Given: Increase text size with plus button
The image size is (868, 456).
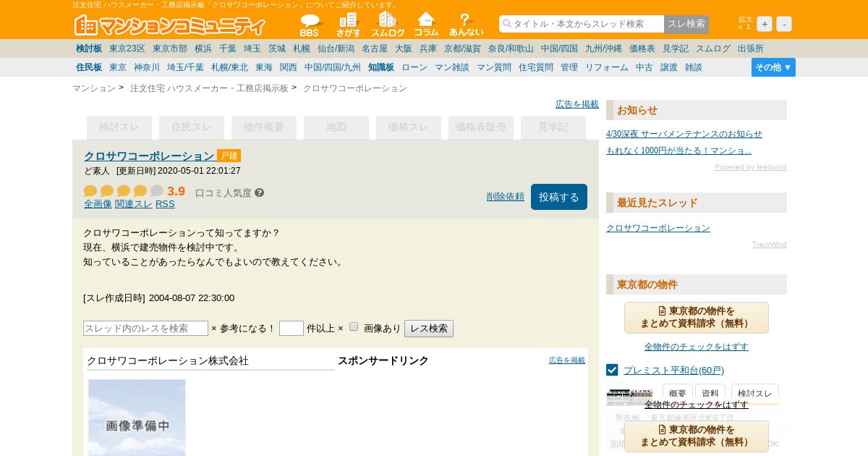Looking at the screenshot, I should click(765, 24).
